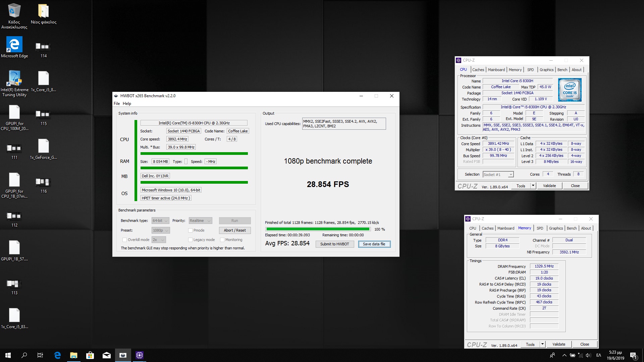Expand Tools dropdown arrow in lower CPU-Z

[x=542, y=344]
